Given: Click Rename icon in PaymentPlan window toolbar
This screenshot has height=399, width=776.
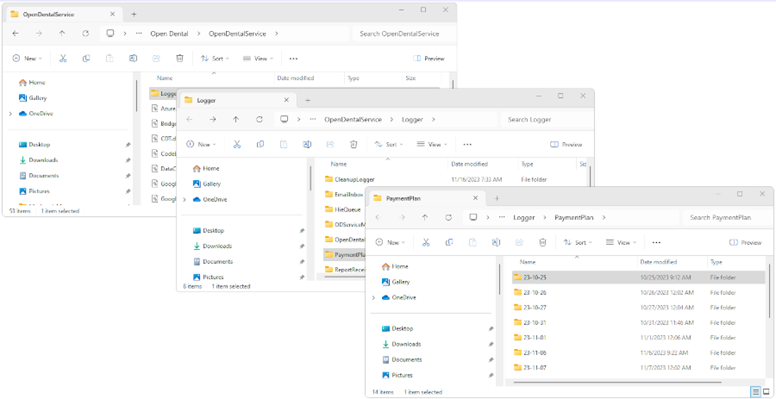Looking at the screenshot, I should pyautogui.click(x=496, y=243).
